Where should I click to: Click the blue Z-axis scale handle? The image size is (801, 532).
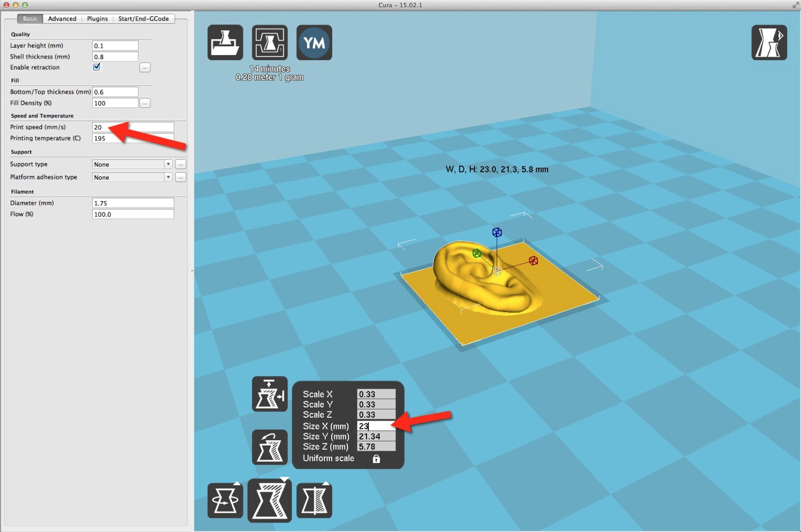point(497,232)
